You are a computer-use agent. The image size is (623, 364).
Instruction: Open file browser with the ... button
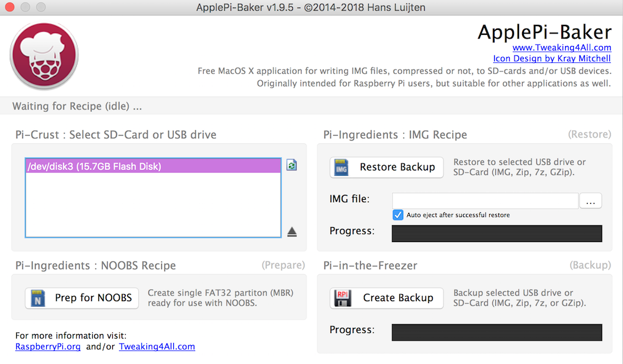(591, 201)
